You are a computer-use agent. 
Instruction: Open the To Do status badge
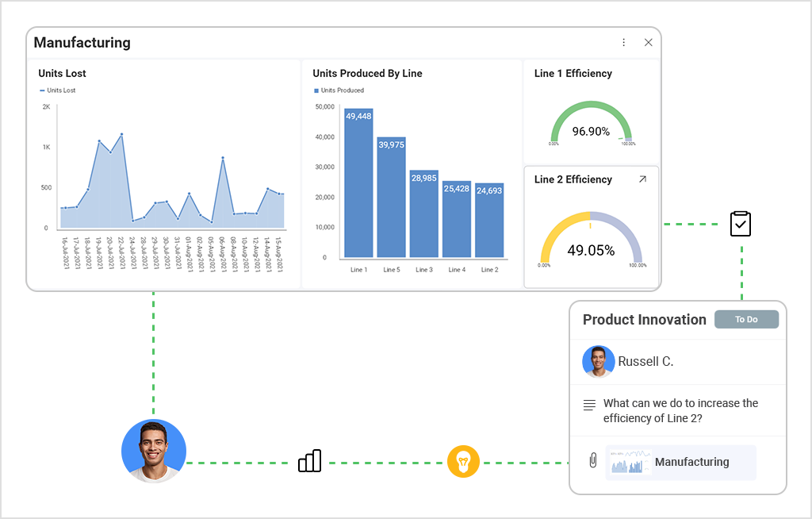point(746,319)
